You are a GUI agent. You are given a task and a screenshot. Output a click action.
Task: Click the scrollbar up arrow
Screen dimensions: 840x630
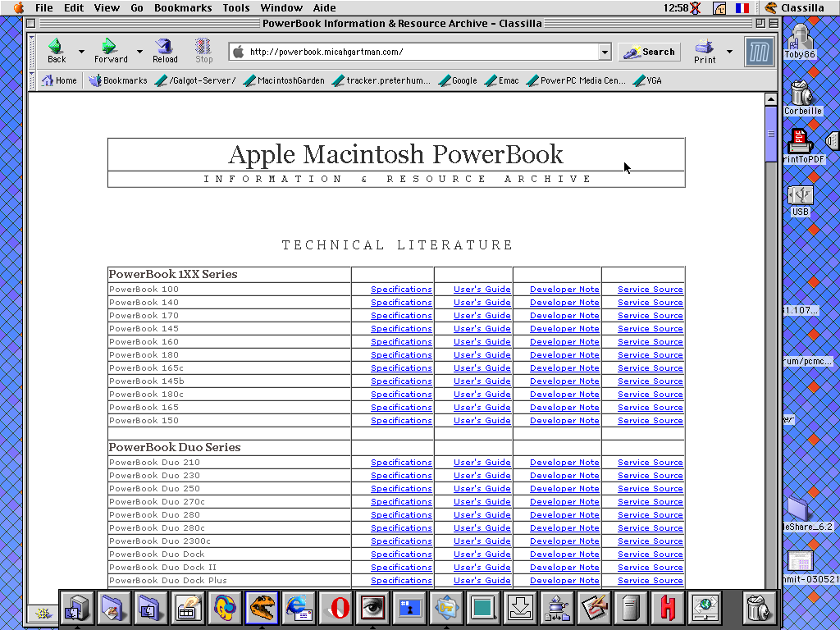coord(771,99)
